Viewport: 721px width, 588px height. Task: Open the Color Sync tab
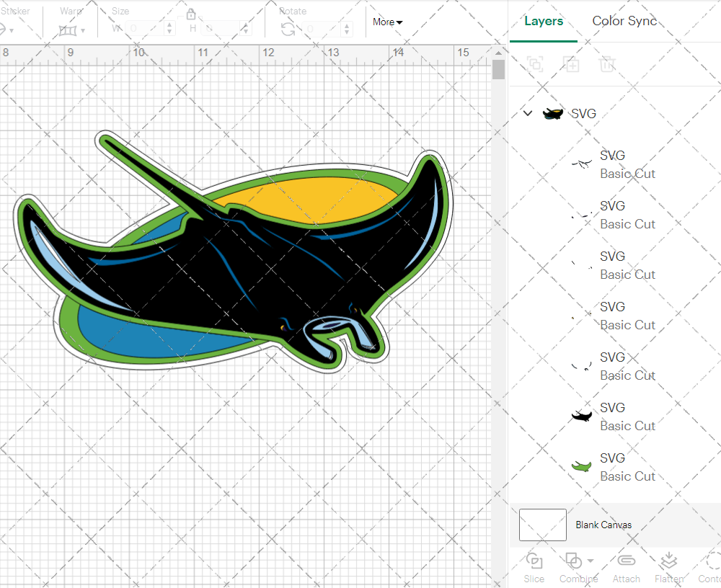tap(624, 21)
